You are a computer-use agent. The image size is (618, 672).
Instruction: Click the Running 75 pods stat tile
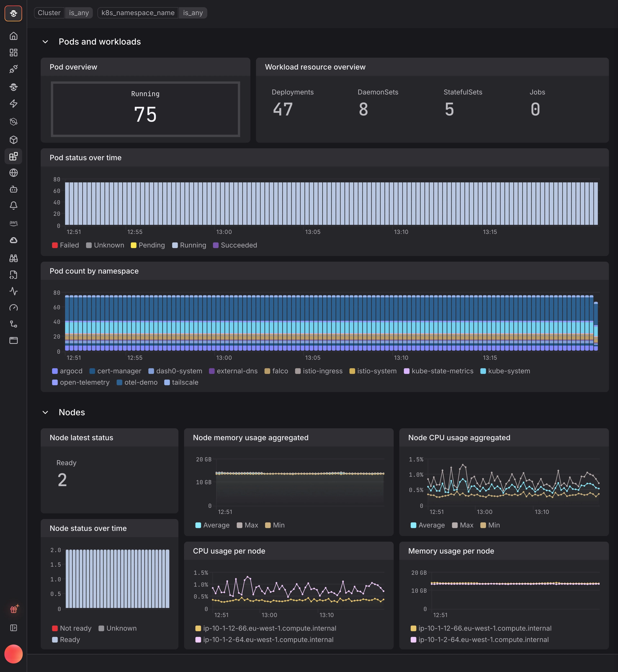tap(145, 109)
